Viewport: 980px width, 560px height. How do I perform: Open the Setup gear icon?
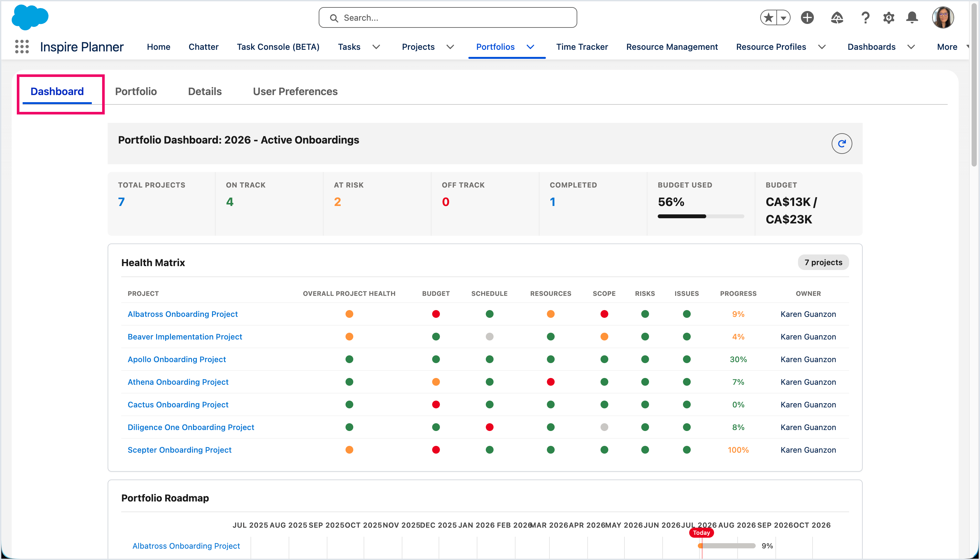point(889,18)
